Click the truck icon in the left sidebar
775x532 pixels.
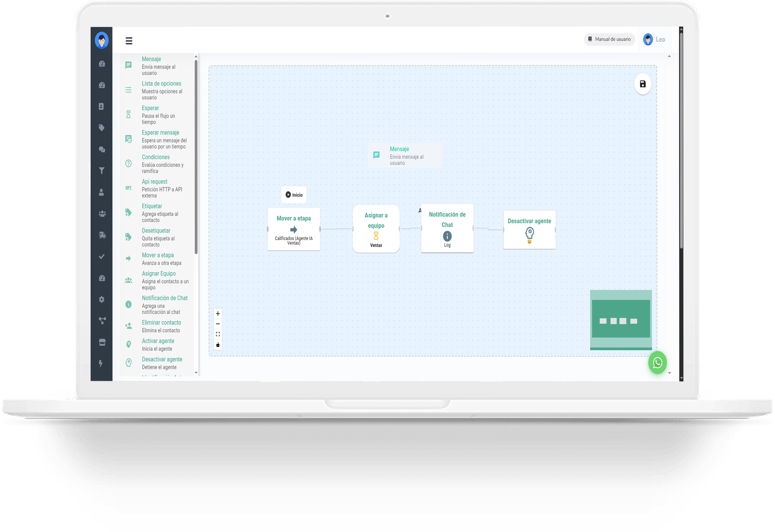[102, 235]
